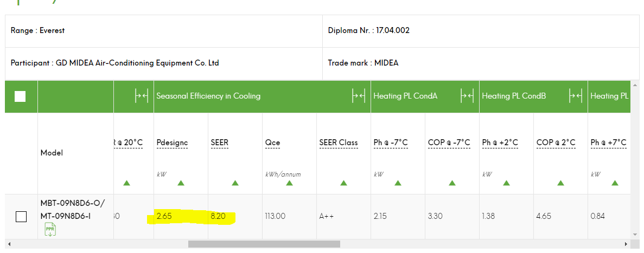
Task: Sort by Ph @ +7°C triangle
Action: click(614, 183)
